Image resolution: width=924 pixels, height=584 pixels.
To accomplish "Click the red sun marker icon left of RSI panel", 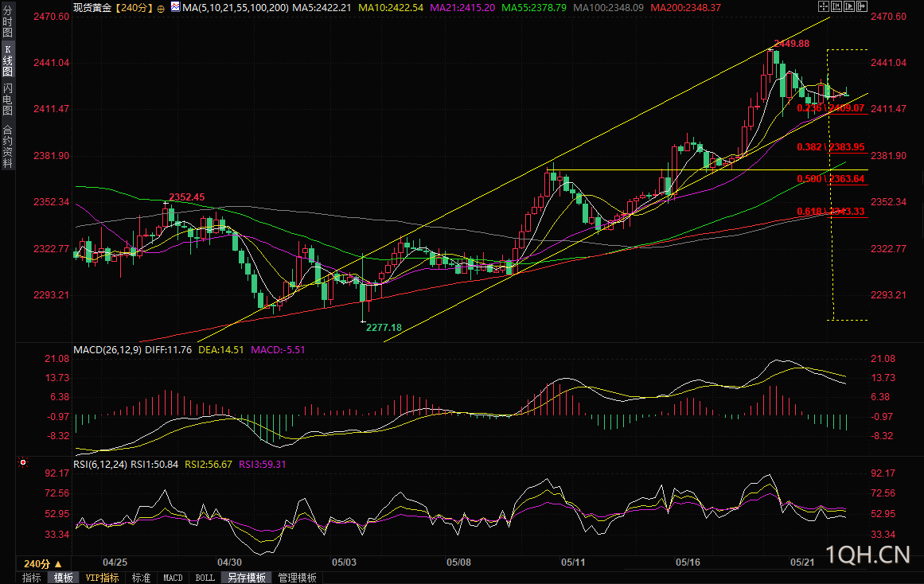I will (23, 462).
